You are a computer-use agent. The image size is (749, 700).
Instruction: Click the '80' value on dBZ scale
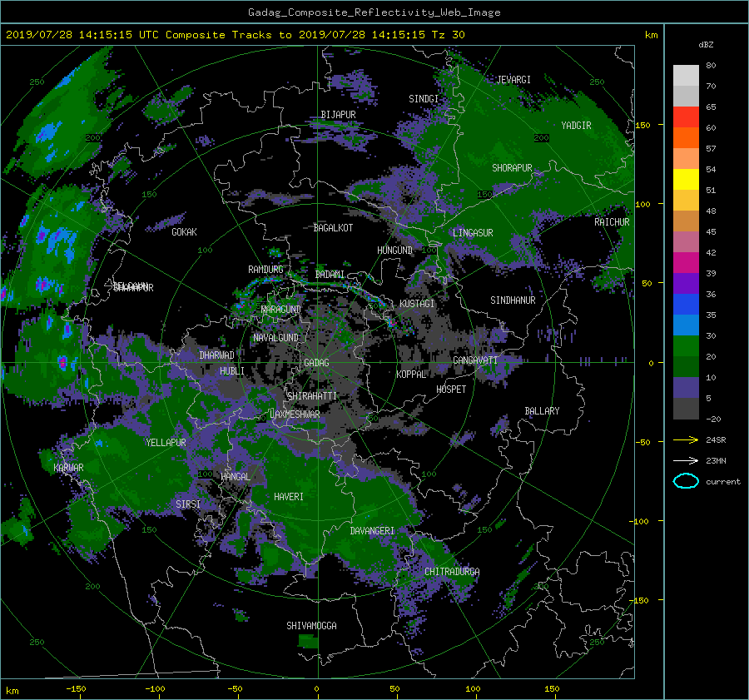click(x=711, y=66)
